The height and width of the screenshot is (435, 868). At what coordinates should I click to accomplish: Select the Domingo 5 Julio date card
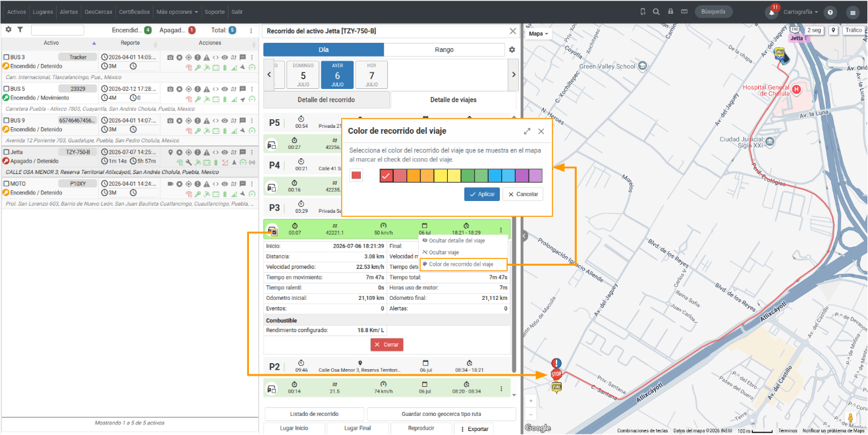click(x=303, y=74)
